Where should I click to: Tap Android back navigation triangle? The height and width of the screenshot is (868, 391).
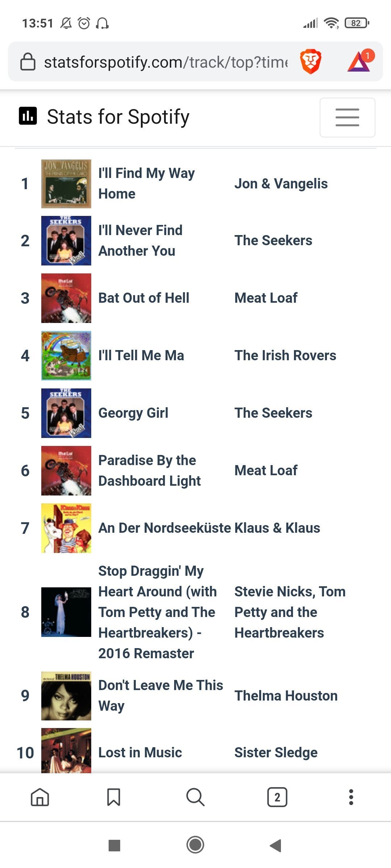pyautogui.click(x=276, y=846)
